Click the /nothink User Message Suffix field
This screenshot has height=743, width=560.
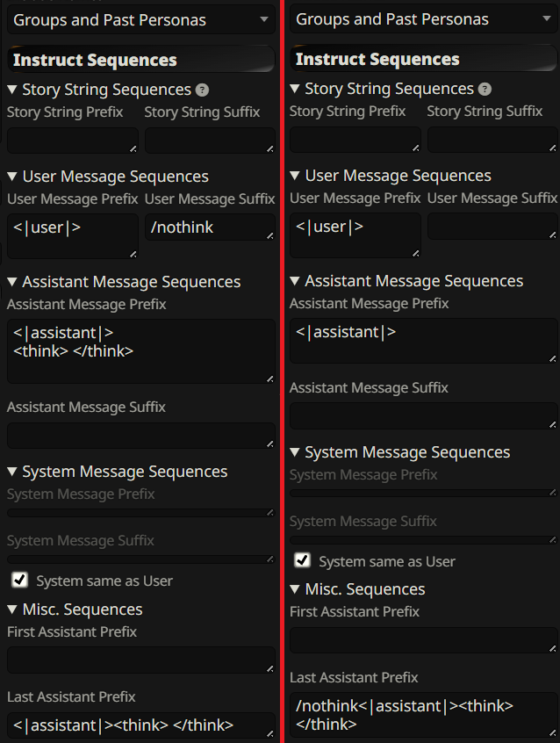209,228
